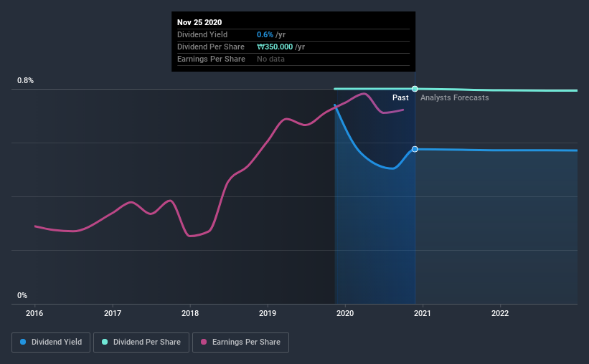
Task: Click the 2019 x-axis label
Action: coord(268,313)
